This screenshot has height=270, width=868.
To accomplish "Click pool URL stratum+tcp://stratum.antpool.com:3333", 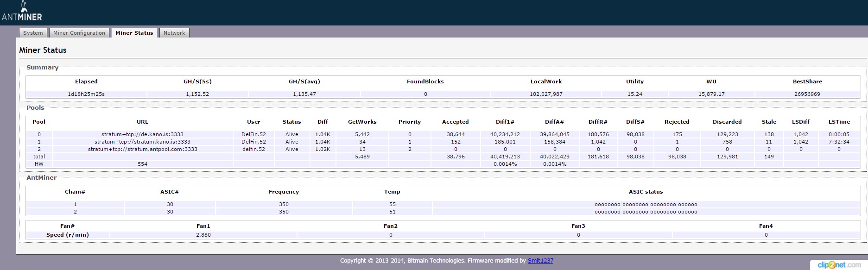I will pos(143,149).
